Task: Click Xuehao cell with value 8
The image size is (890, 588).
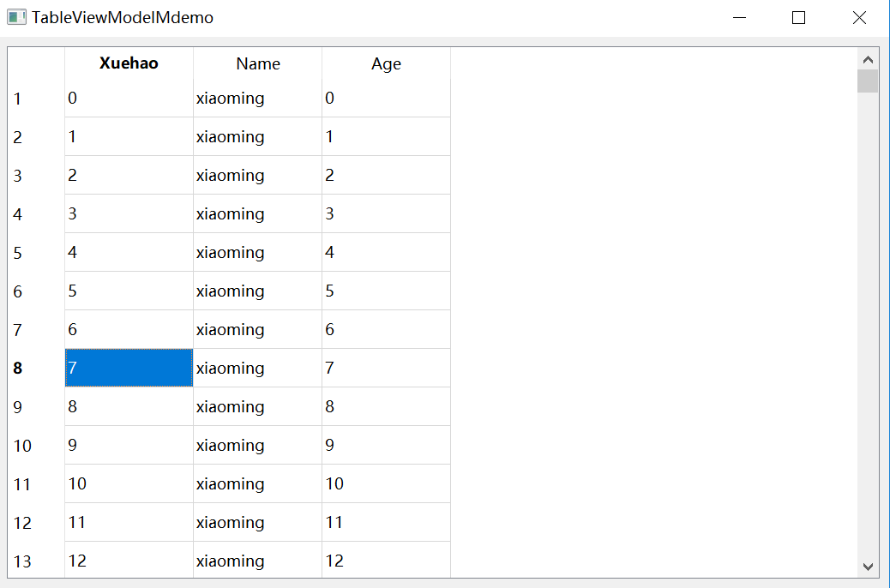Action: pos(129,407)
